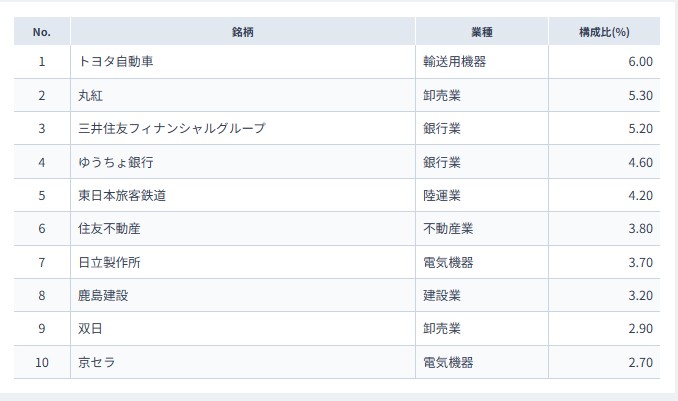
Task: Click the 双日 stock name
Action: pos(90,328)
